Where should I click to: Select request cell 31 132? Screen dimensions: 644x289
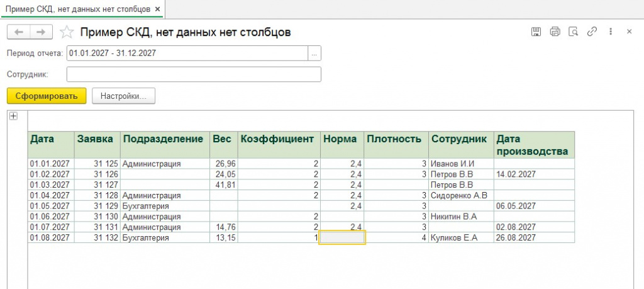(97, 237)
